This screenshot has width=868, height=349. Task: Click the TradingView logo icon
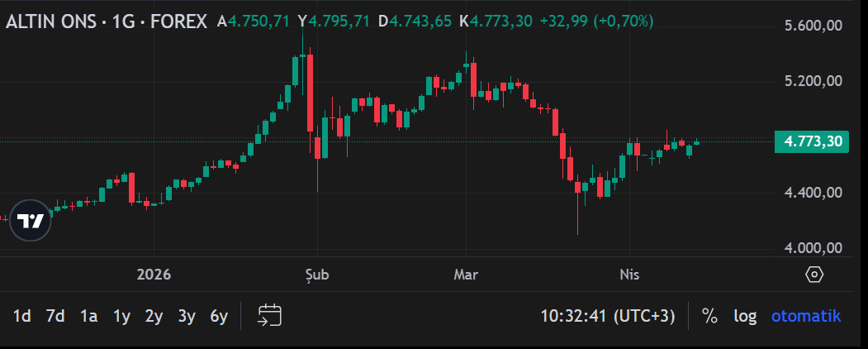(31, 221)
